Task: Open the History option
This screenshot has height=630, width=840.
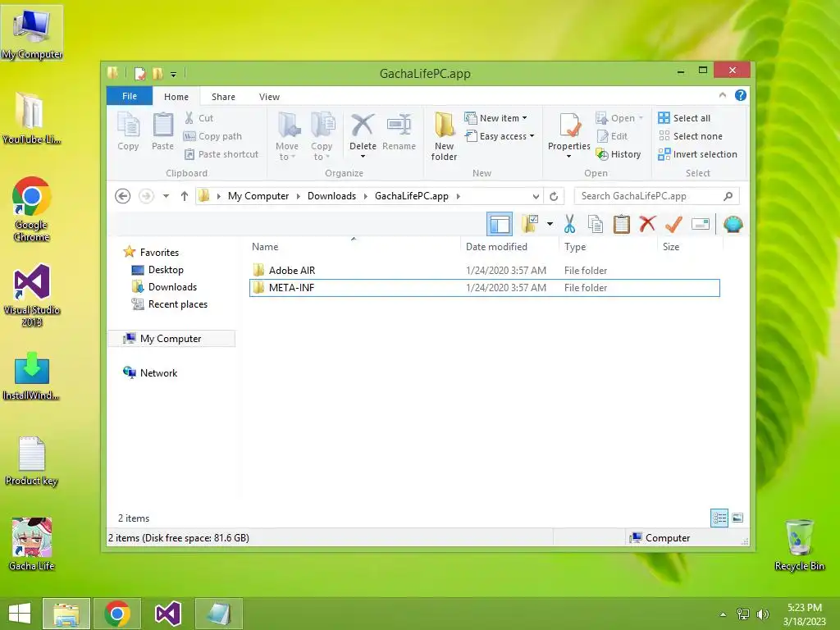Action: coord(619,154)
